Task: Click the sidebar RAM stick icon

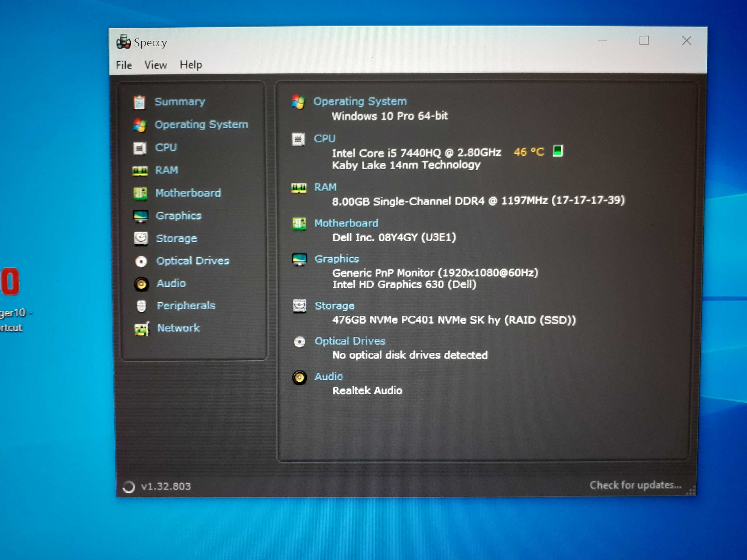Action: coord(140,171)
